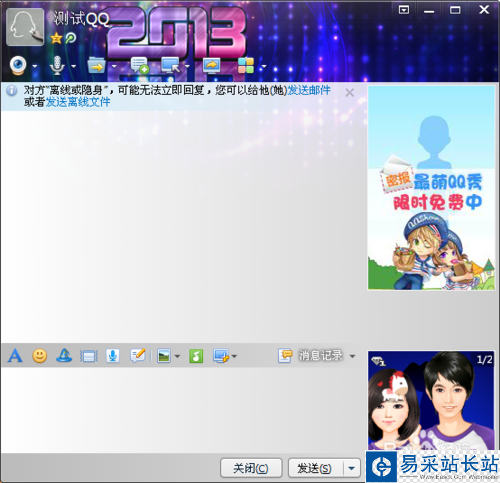Dismiss the offline notice bar
The image size is (500, 483).
(x=350, y=92)
